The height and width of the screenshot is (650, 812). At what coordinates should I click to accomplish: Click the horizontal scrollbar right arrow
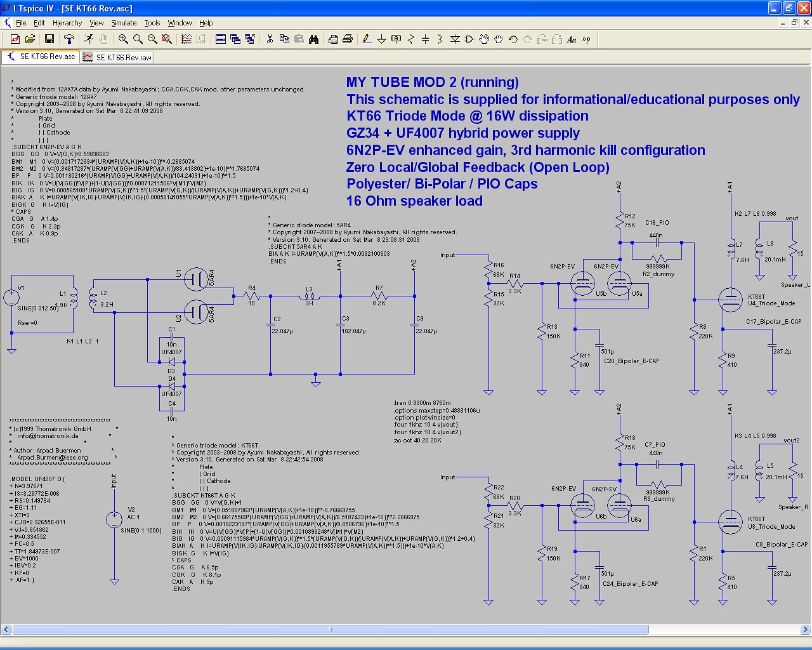(806, 630)
